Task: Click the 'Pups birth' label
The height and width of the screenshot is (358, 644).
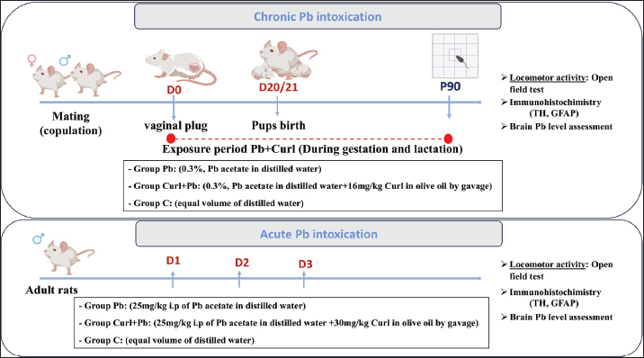Action: point(279,125)
